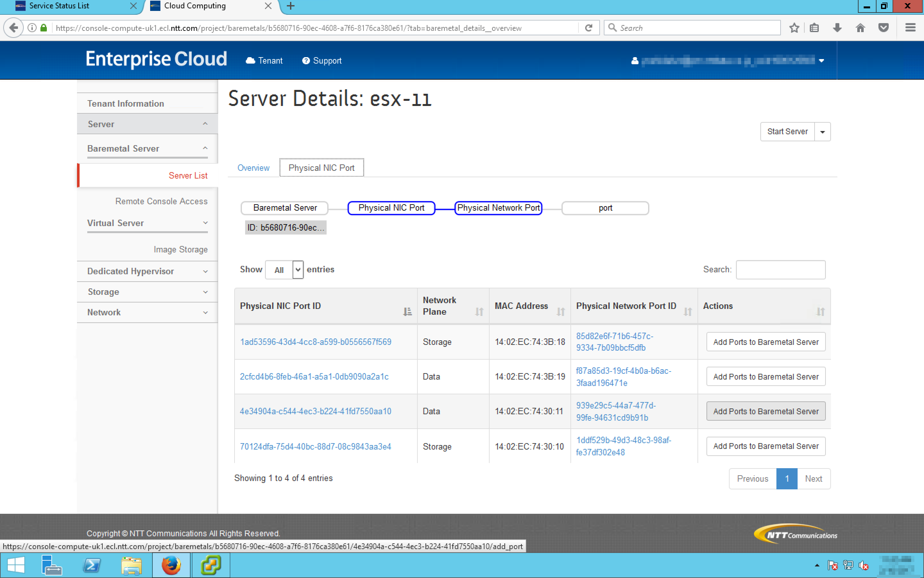The width and height of the screenshot is (924, 578).
Task: Open Image Storage in sidebar
Action: point(181,249)
